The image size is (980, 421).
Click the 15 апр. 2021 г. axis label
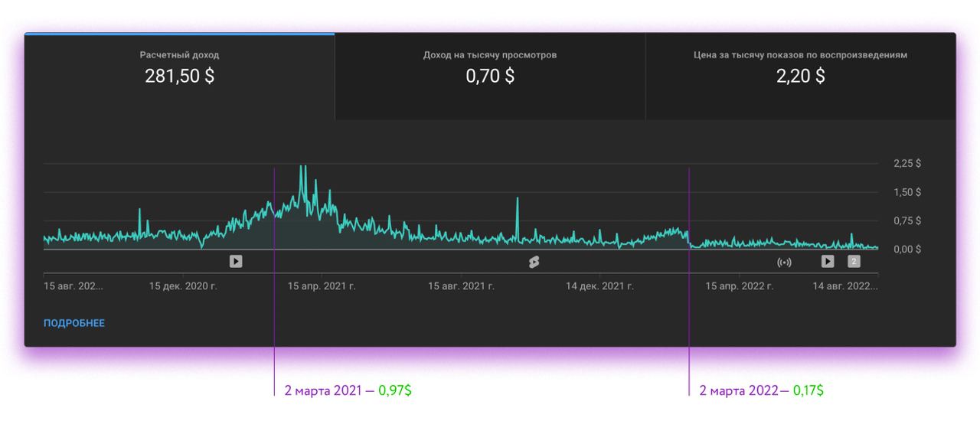(x=322, y=286)
